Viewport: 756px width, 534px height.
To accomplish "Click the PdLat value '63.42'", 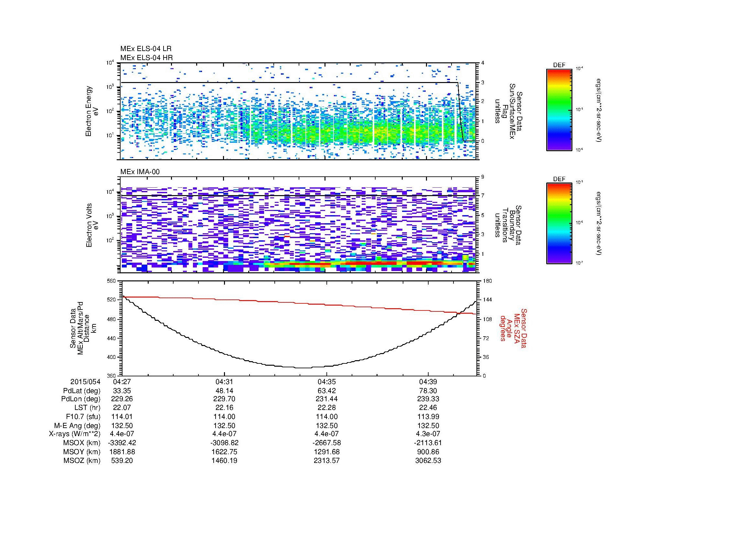I will [326, 391].
